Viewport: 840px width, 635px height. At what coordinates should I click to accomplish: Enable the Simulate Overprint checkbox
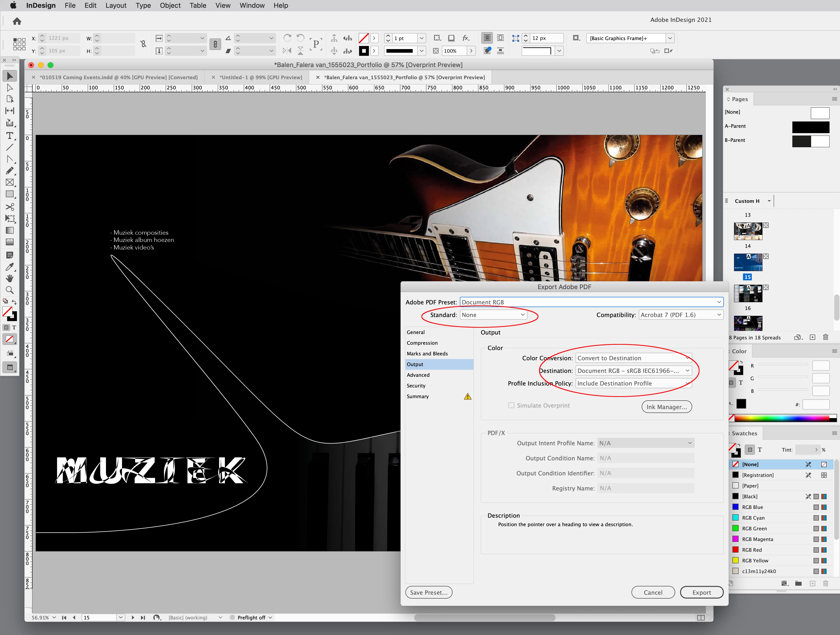point(511,405)
